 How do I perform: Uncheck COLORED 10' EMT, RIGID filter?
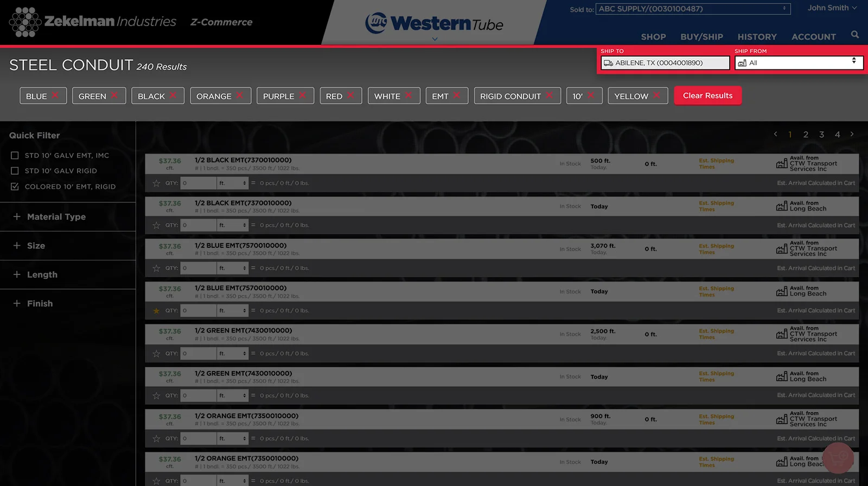[15, 187]
